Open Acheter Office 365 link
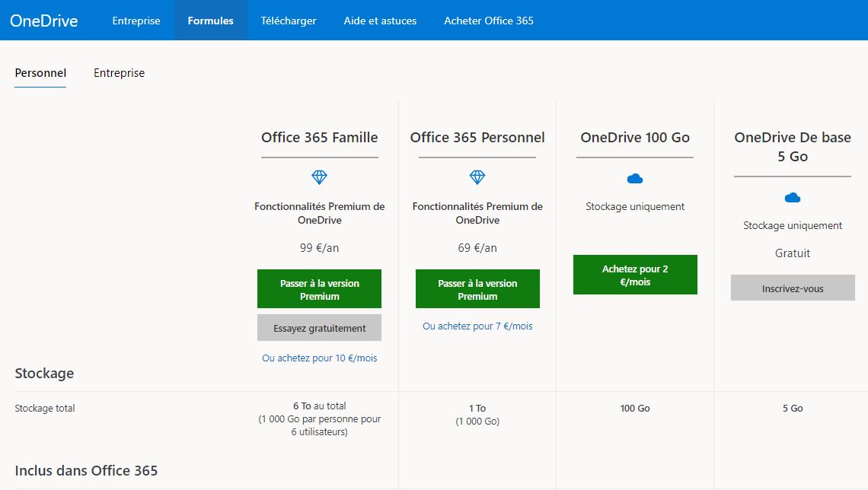This screenshot has height=490, width=868. pyautogui.click(x=489, y=21)
